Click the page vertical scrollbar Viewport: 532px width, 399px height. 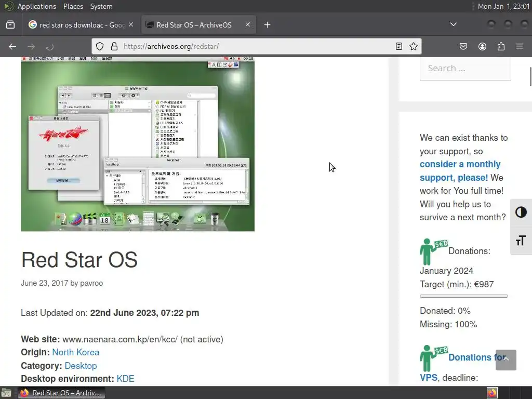530,77
